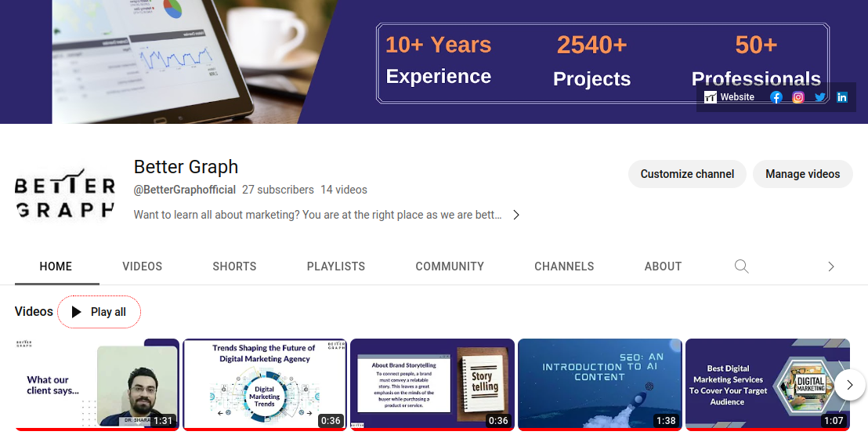The width and height of the screenshot is (868, 435).
Task: Open the 'SEO: An Introduction to AI Content' video
Action: pos(600,385)
